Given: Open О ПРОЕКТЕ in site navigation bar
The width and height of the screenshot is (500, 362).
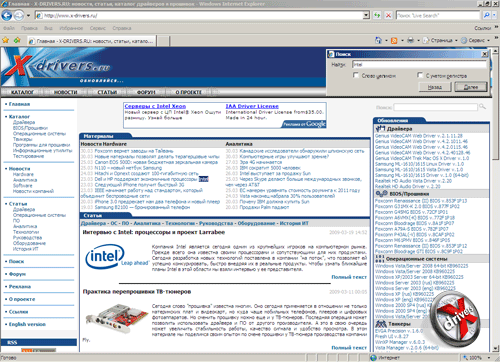Looking at the screenshot, I should point(188,92).
